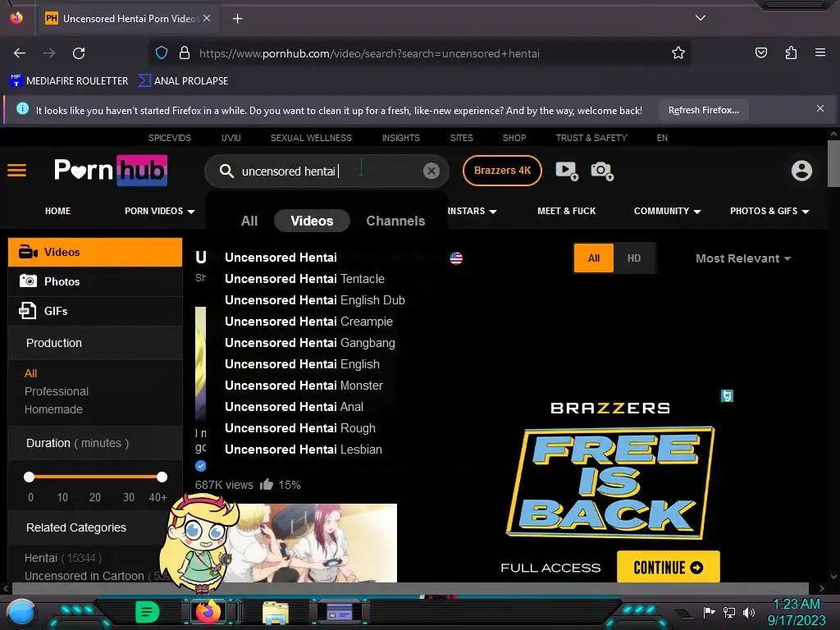Screen dimensions: 840x630
Task: Click the thumbs up rating icon
Action: [267, 484]
